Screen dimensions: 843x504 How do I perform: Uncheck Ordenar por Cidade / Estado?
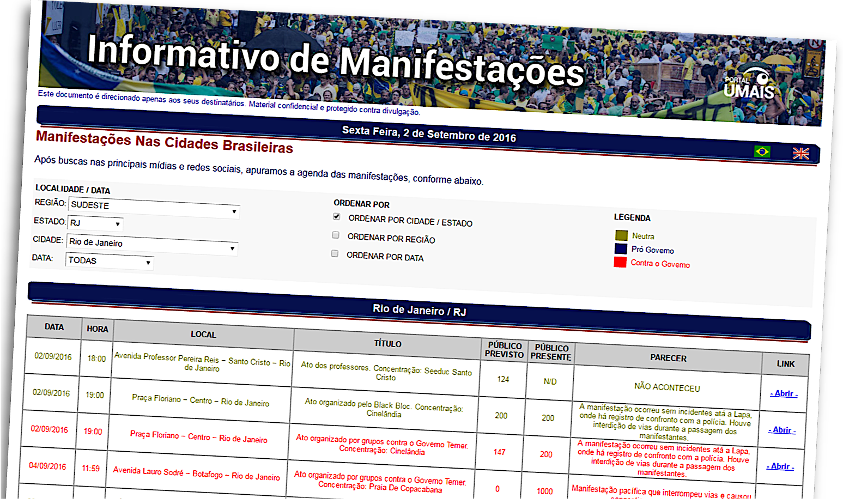[x=337, y=216]
